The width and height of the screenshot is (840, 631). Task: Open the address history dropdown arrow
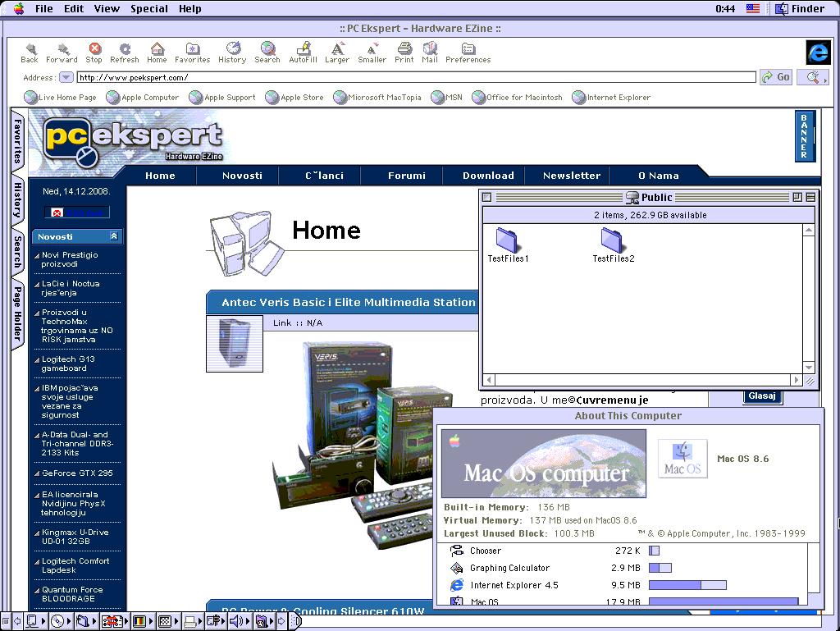66,77
